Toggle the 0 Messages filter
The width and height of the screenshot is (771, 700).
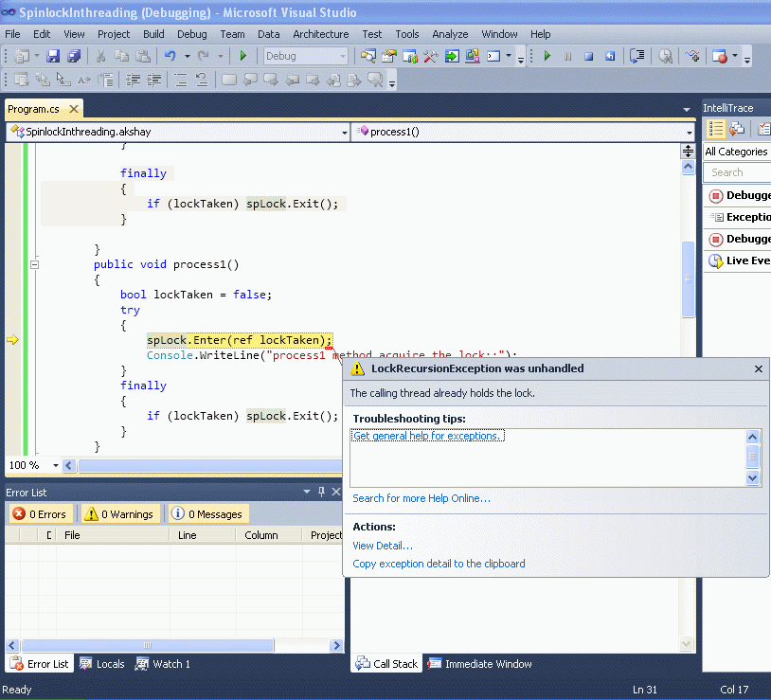207,512
